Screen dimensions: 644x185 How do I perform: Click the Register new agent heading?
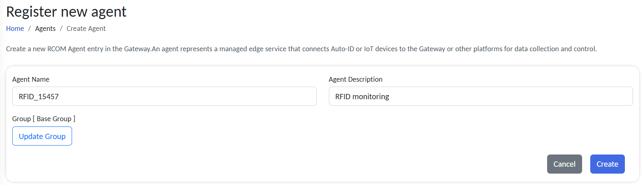point(66,12)
